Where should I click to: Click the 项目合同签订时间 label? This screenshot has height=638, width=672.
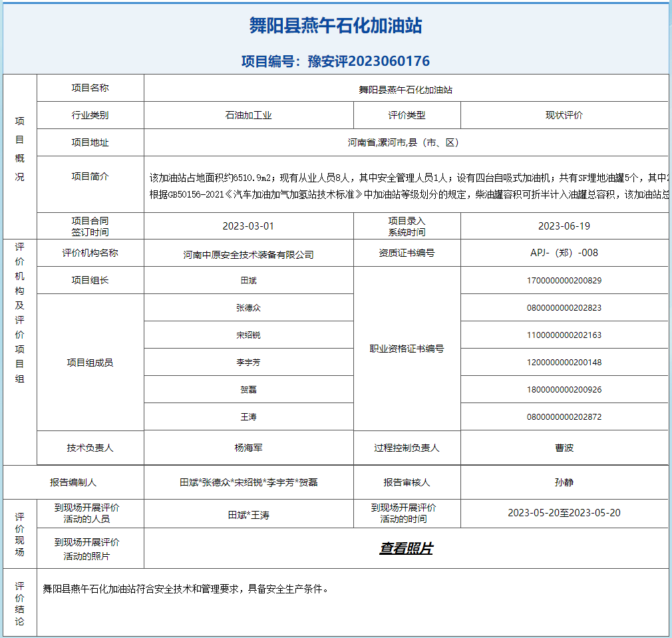tap(90, 226)
